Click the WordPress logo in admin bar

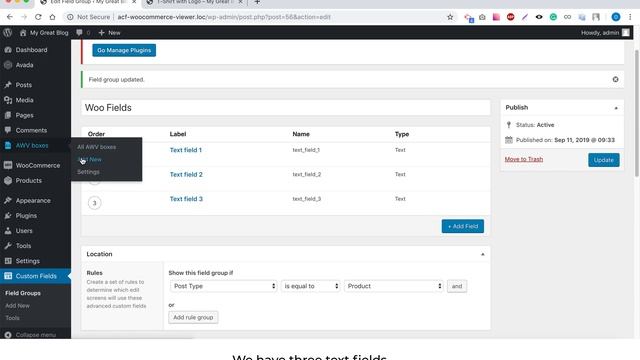click(8, 33)
